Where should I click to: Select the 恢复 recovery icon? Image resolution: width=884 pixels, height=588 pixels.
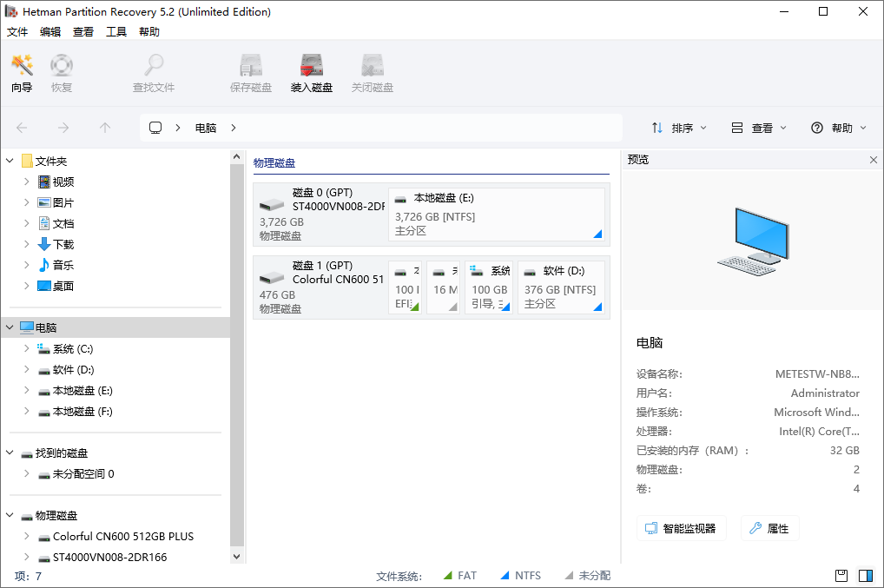click(61, 71)
